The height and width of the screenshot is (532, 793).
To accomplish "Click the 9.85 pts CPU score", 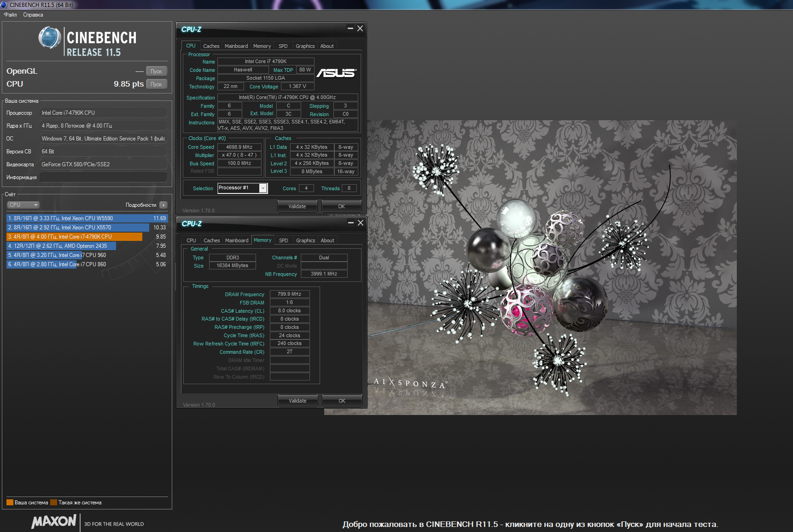I will tap(128, 84).
